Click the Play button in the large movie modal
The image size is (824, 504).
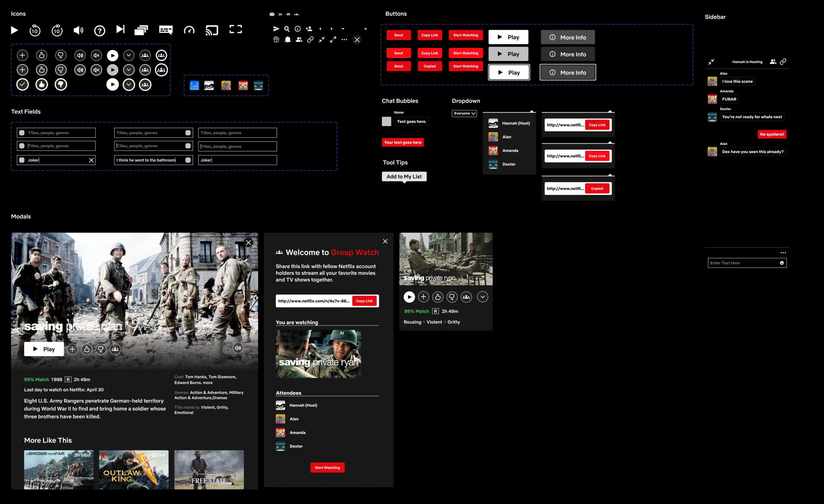point(44,349)
